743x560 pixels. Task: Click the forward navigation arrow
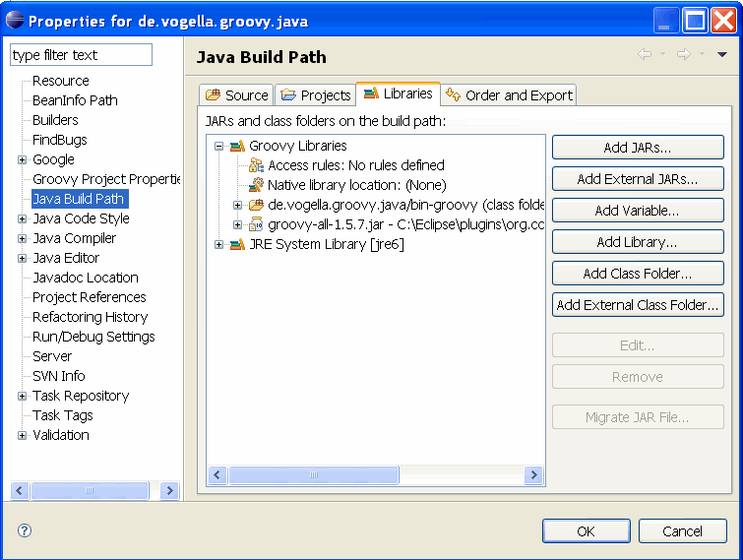(684, 54)
